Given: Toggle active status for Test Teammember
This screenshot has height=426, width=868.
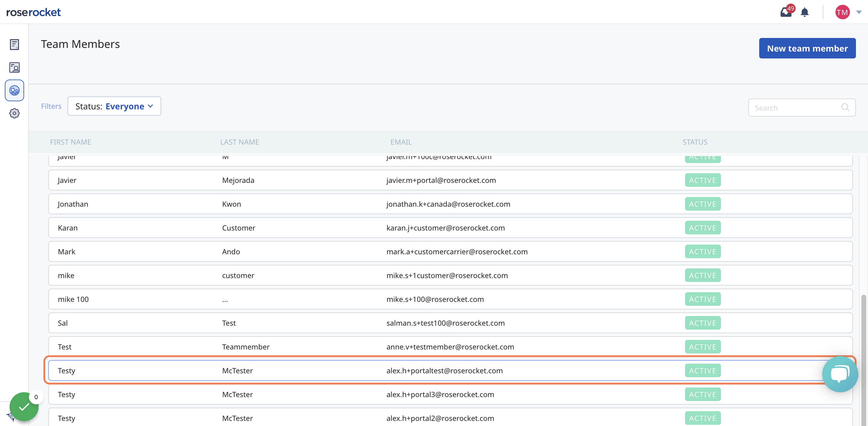Looking at the screenshot, I should tap(703, 346).
